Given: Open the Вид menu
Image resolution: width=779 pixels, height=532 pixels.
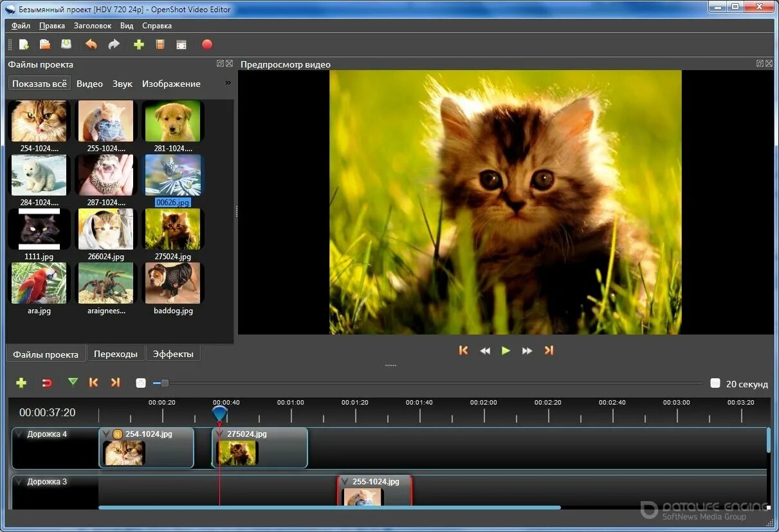Looking at the screenshot, I should tap(127, 26).
